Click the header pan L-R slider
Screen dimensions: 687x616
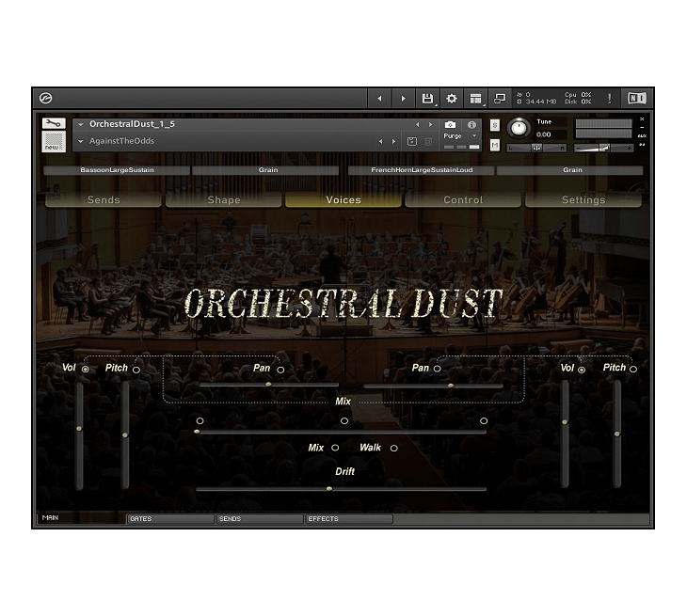(x=536, y=148)
